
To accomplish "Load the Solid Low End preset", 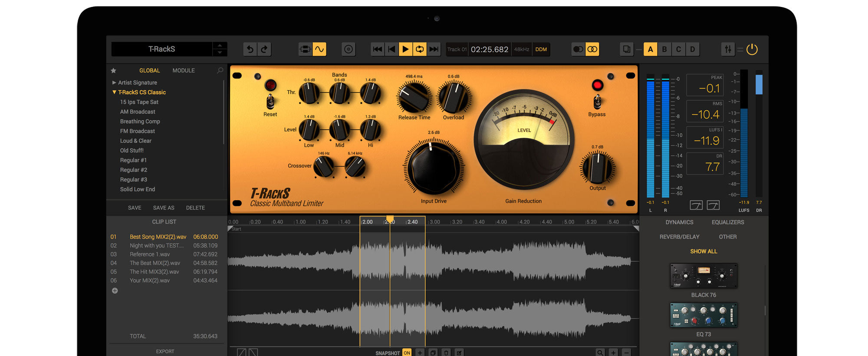I will [138, 189].
